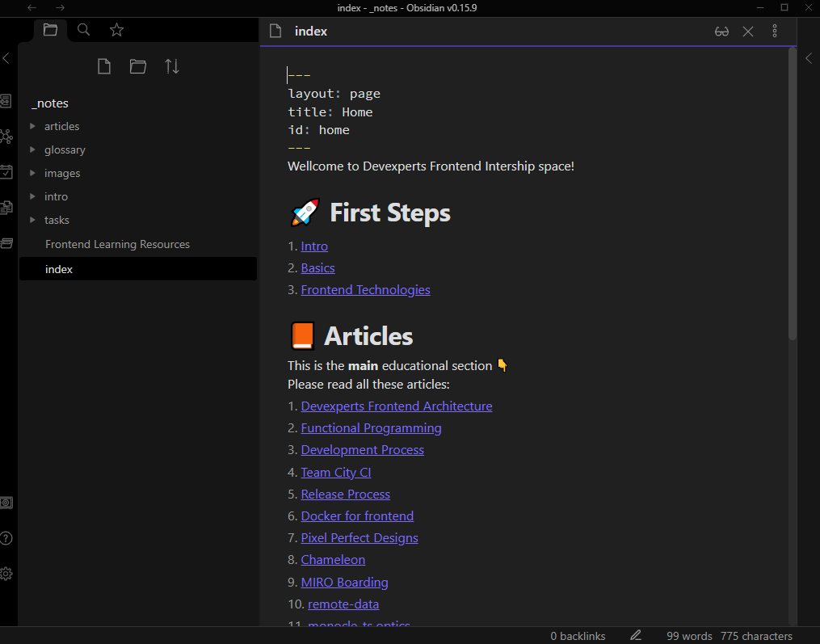Open the command palette ribbon icon
This screenshot has width=820, height=644.
pos(6,242)
